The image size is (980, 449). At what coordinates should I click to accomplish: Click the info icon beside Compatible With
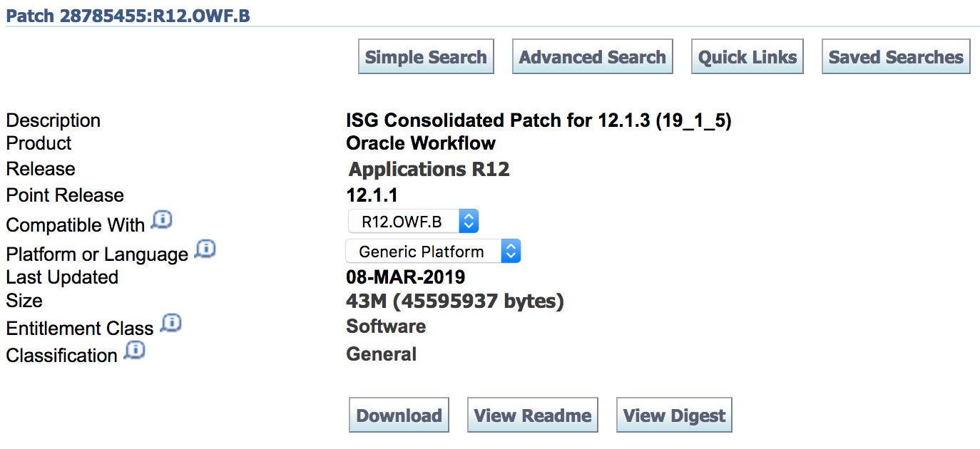[x=162, y=220]
